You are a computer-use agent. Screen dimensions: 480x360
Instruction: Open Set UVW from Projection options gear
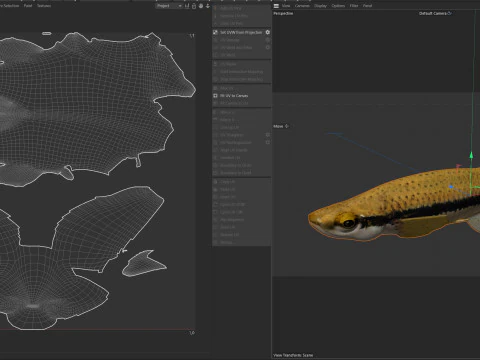pos(268,32)
